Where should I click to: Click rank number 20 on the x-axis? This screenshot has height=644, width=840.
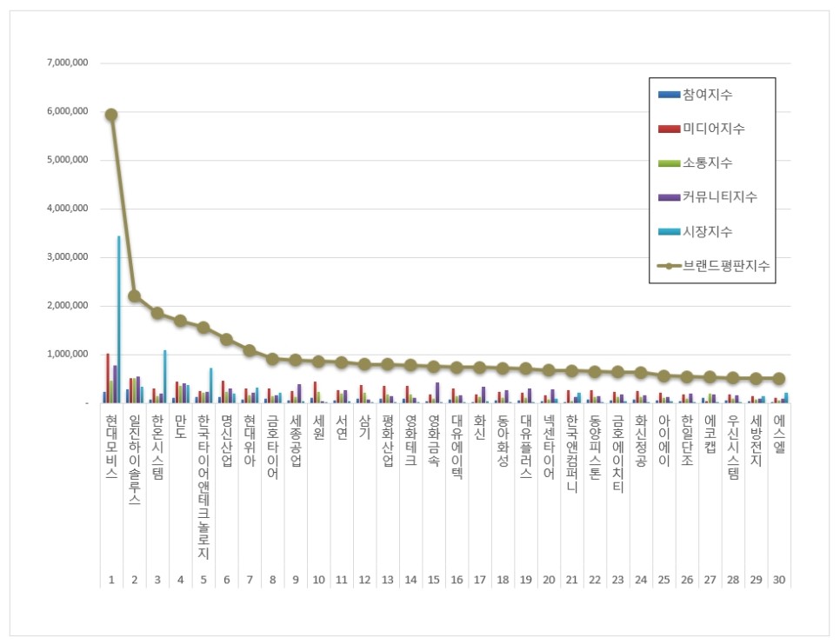click(549, 580)
